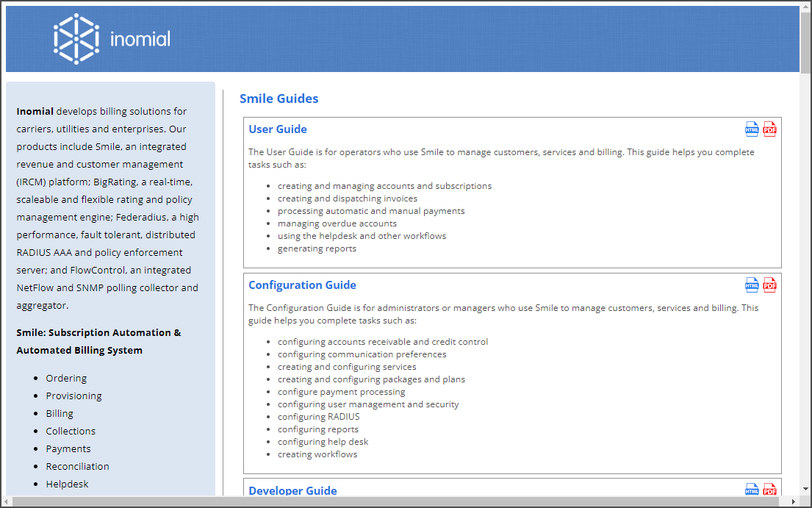This screenshot has height=508, width=812.
Task: Click 'processing automatic and manual payments' bullet
Action: [371, 211]
